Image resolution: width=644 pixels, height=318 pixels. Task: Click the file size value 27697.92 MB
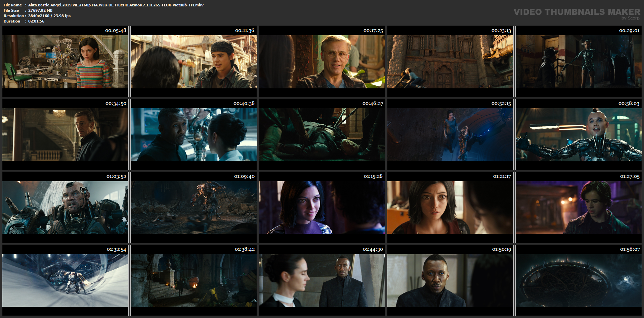40,10
